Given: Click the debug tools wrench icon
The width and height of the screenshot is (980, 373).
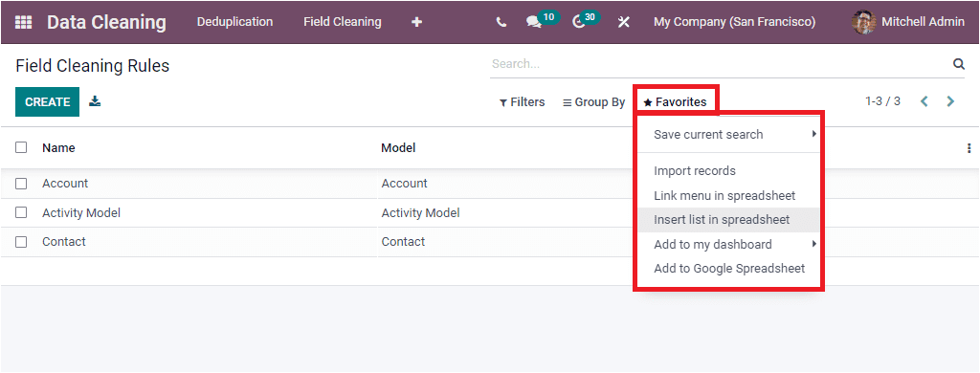Looking at the screenshot, I should point(623,23).
